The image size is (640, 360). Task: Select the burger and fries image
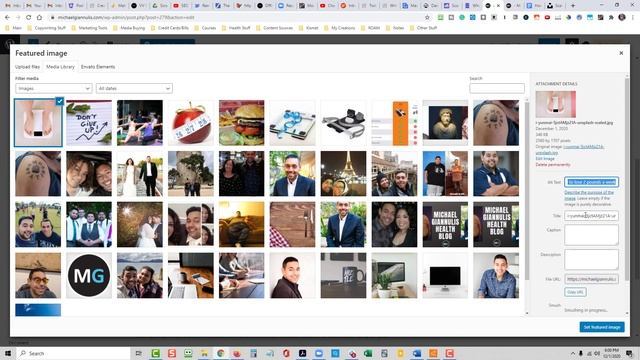point(242,123)
